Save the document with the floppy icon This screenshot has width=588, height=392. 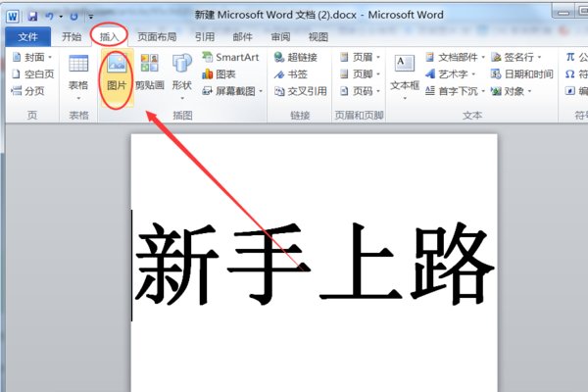33,16
